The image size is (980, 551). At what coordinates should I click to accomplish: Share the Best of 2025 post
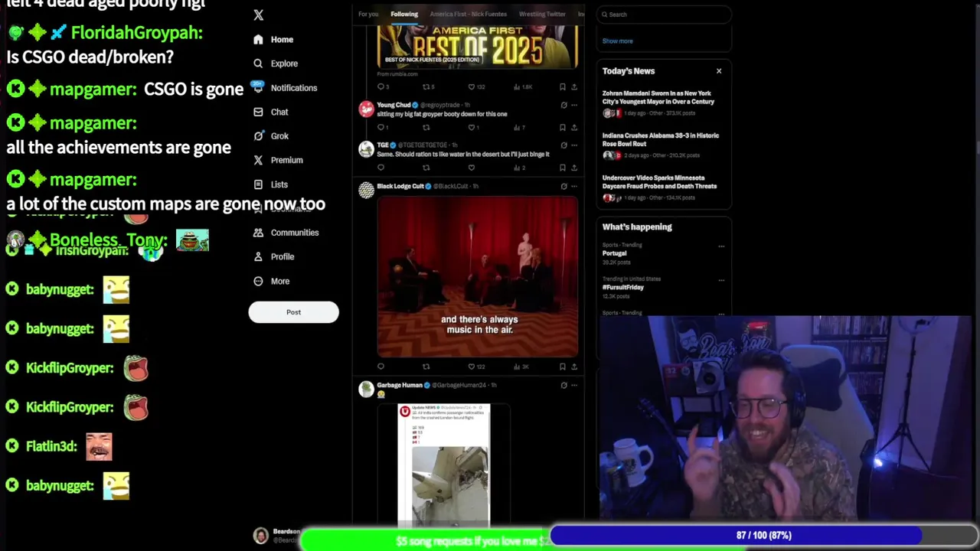(574, 87)
